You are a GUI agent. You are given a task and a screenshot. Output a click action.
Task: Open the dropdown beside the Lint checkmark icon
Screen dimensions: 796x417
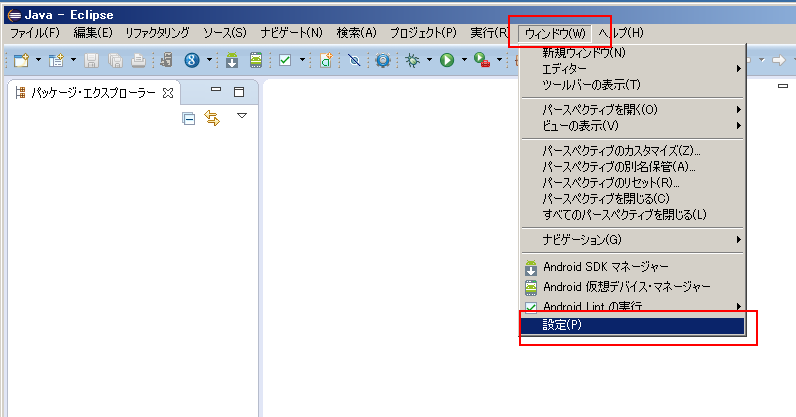pyautogui.click(x=303, y=60)
